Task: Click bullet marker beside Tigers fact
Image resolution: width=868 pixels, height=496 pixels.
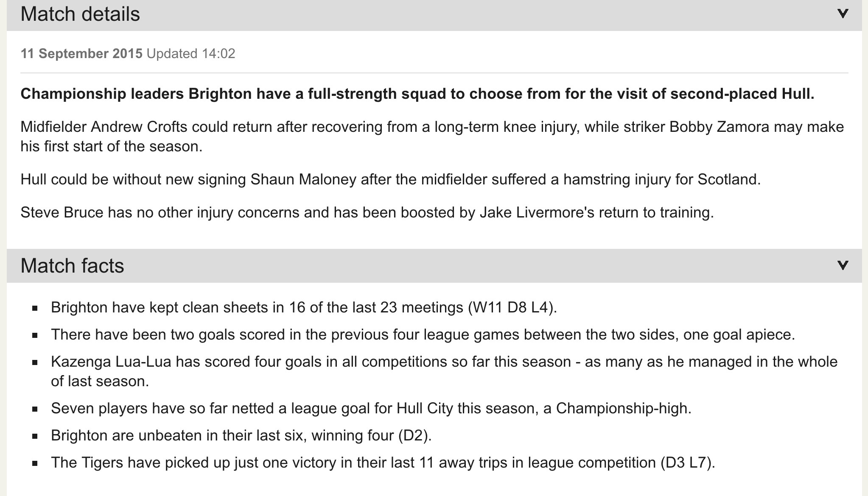Action: point(35,463)
